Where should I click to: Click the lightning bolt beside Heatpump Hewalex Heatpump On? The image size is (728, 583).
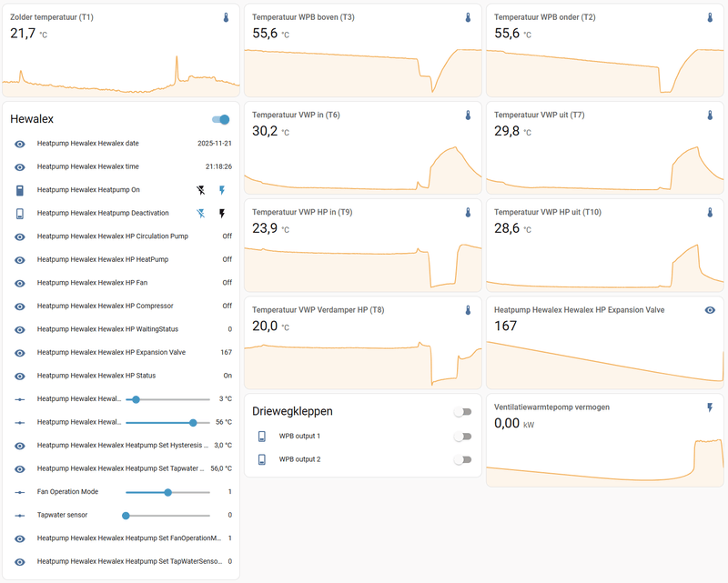pyautogui.click(x=221, y=190)
